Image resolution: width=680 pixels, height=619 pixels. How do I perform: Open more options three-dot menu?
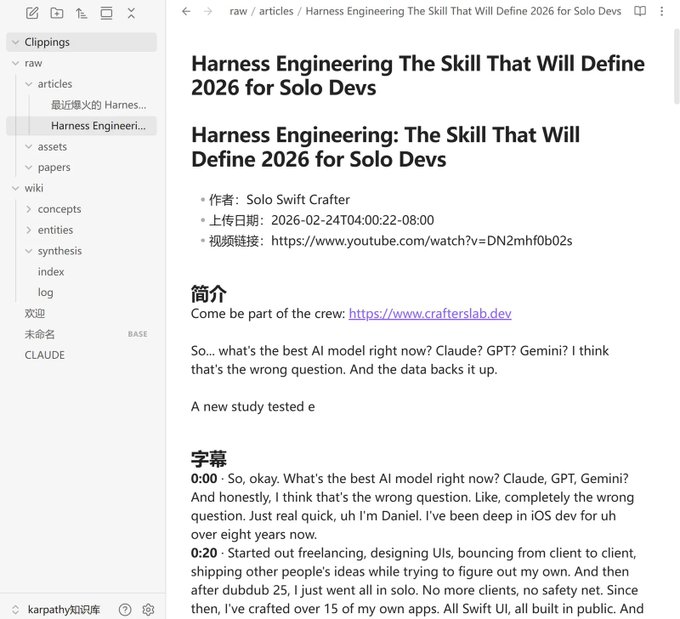(x=662, y=11)
